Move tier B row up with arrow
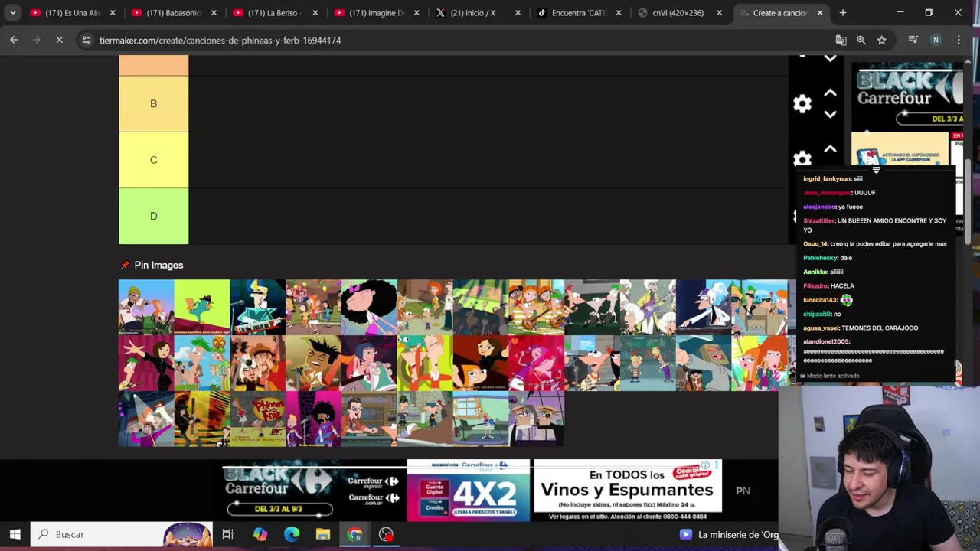Screen dimensions: 980x551 pos(830,93)
